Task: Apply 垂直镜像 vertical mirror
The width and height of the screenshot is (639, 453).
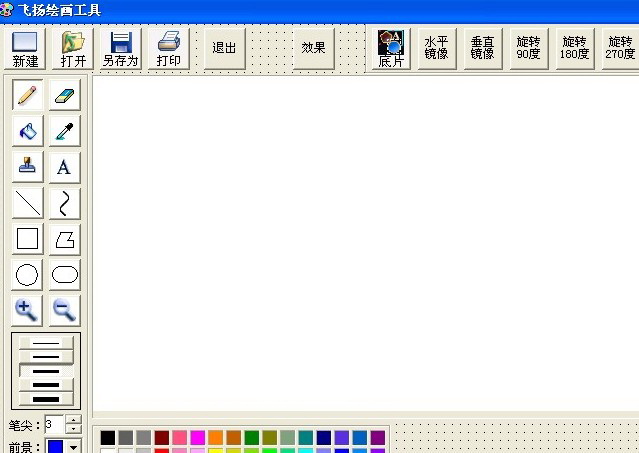Action: 483,48
